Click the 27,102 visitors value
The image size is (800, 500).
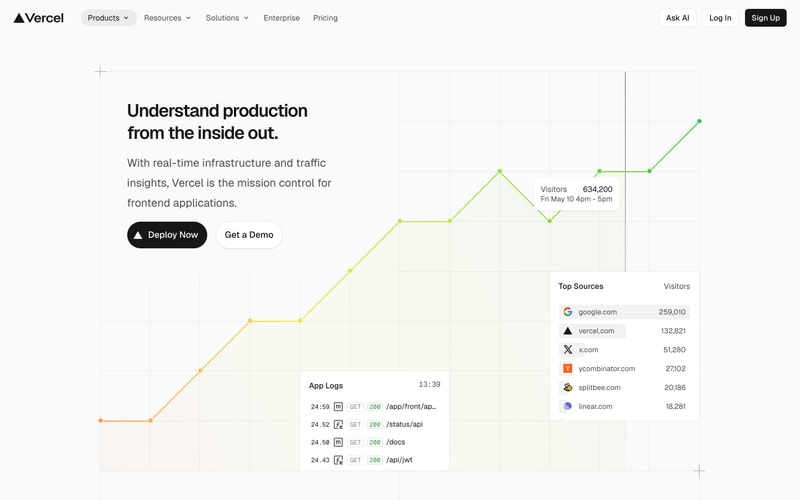(676, 368)
